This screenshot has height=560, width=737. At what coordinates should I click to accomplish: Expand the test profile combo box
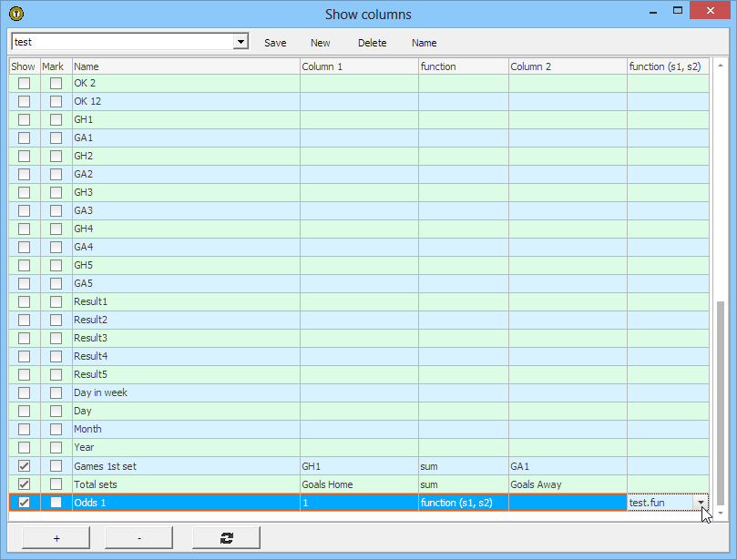pos(241,42)
